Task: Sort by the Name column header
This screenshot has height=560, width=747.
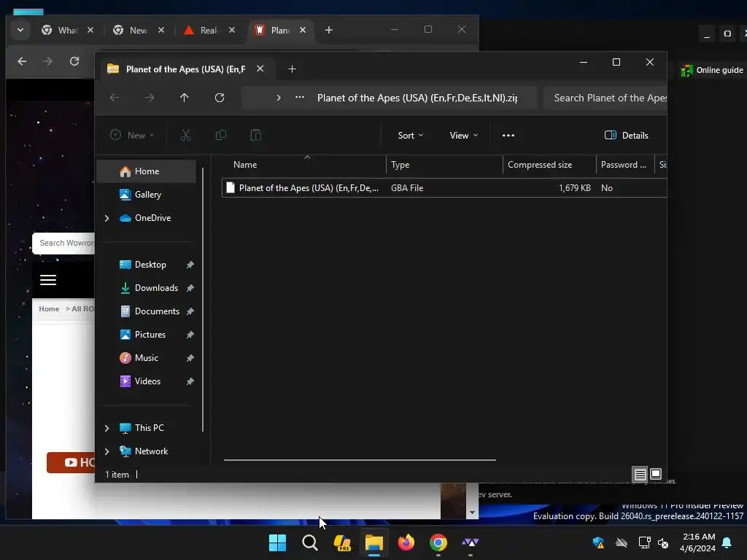Action: [304, 165]
